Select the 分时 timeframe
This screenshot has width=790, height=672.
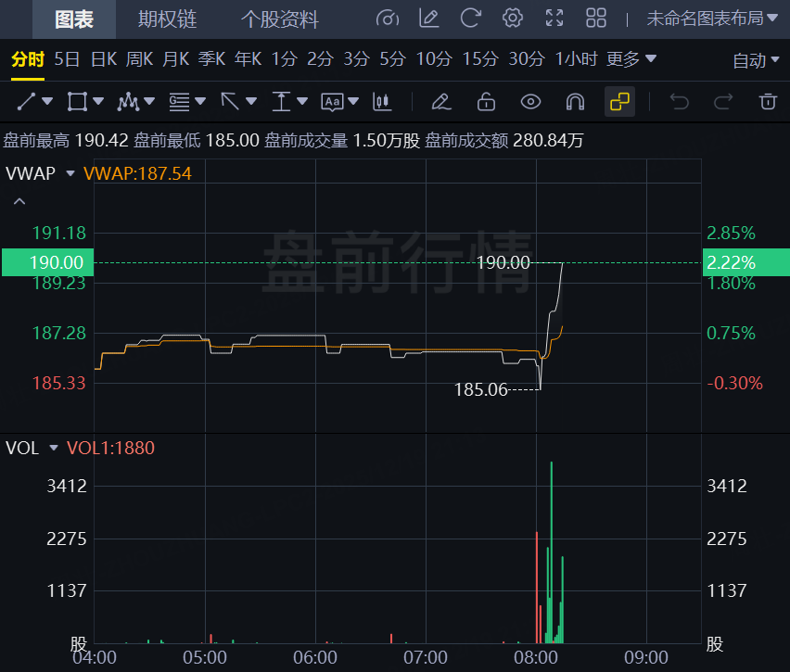(x=28, y=59)
